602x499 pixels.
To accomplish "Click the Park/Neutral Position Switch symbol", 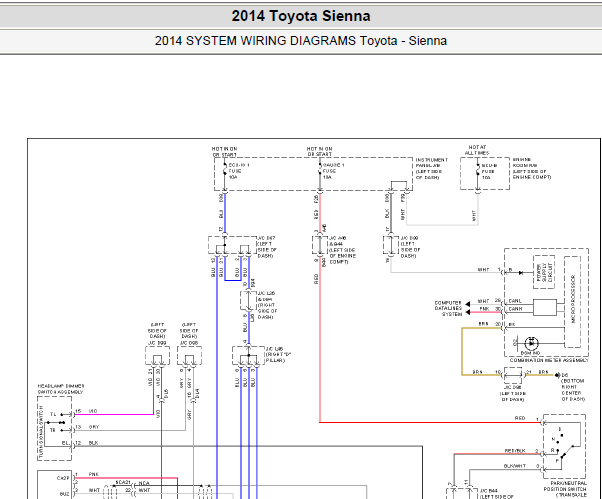I will coord(564,446).
